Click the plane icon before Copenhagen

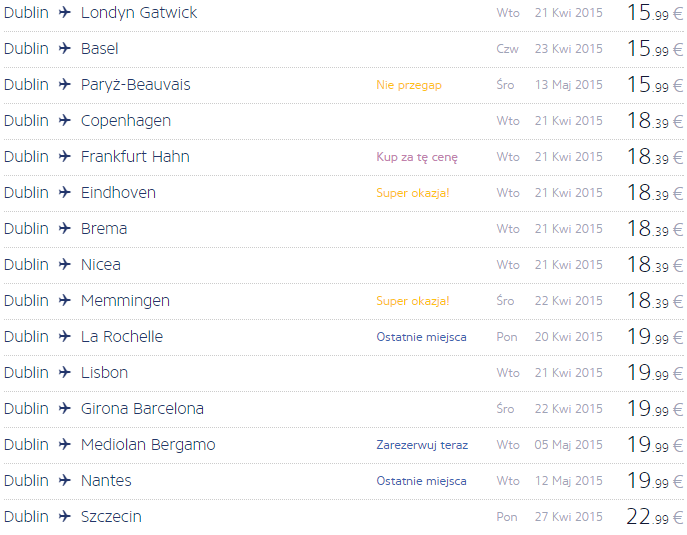pyautogui.click(x=64, y=120)
